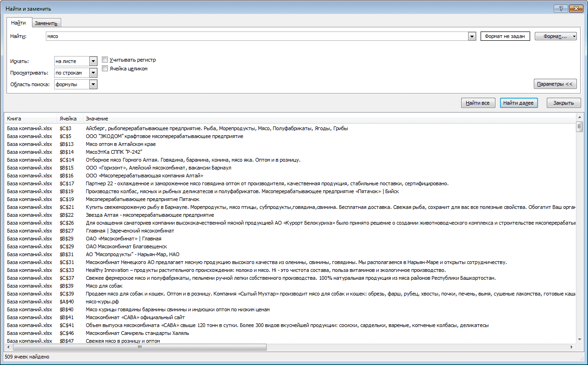588x365 pixels.
Task: Select result row for cell $C$26
Action: [290, 223]
